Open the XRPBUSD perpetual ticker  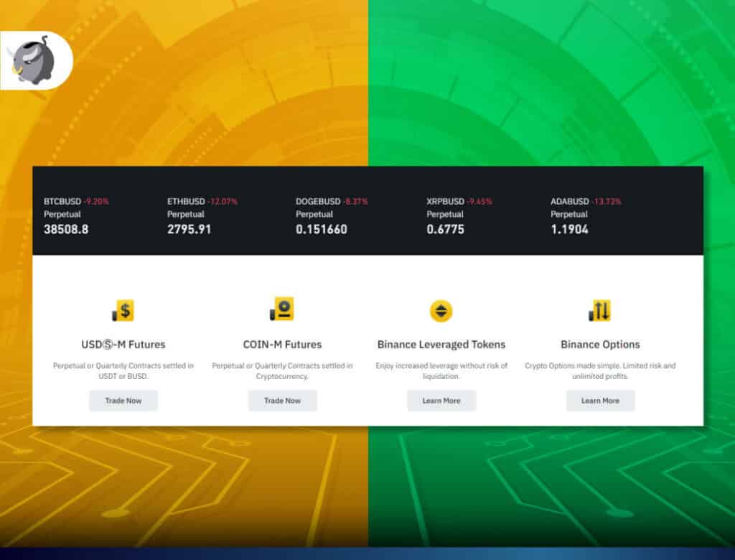tap(459, 215)
